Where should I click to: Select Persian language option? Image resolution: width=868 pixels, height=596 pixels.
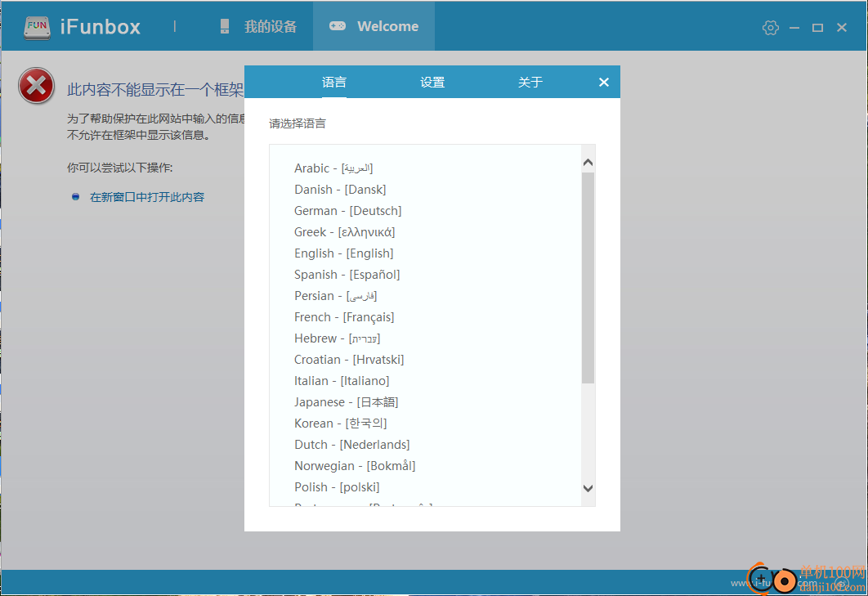[336, 296]
